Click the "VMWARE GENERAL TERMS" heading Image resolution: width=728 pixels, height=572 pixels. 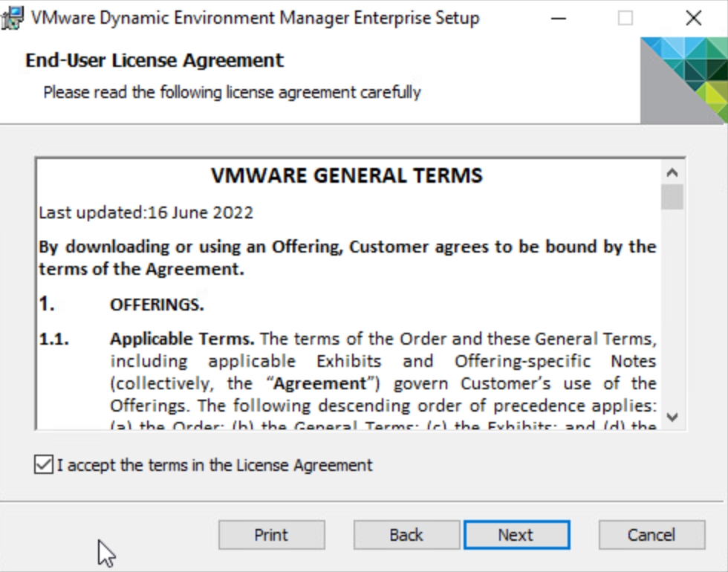347,175
